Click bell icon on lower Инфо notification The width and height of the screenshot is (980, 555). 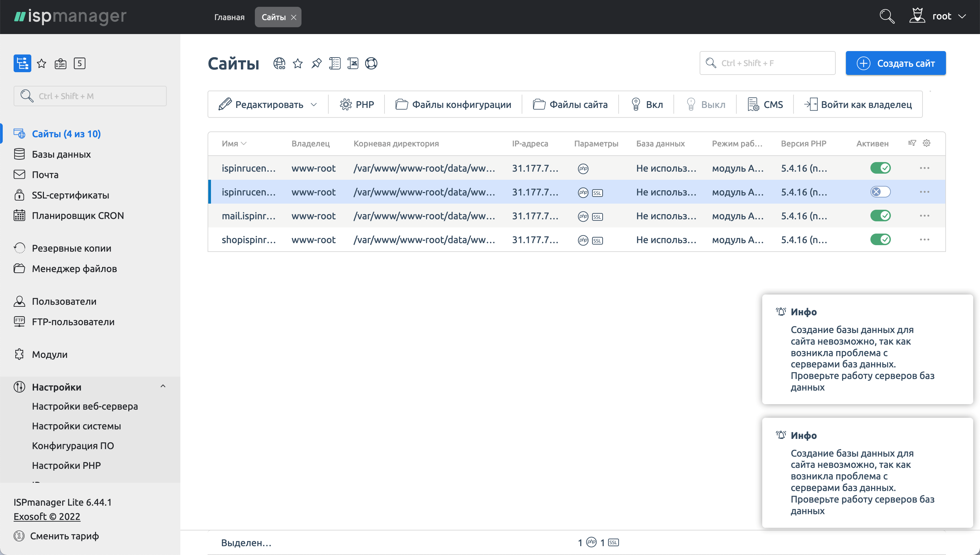pyautogui.click(x=781, y=435)
